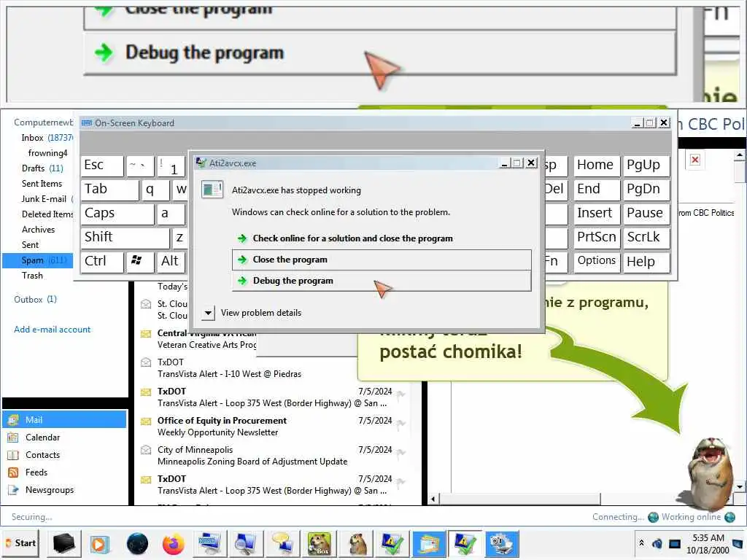Select the Spam folder

(x=38, y=260)
